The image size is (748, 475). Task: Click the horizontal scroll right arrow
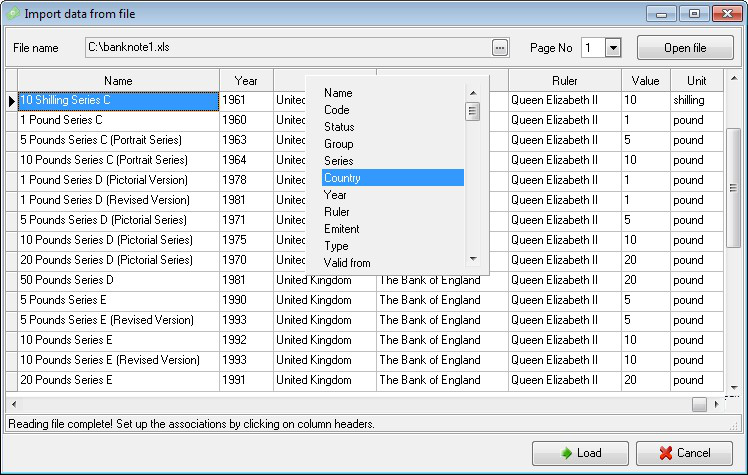coord(717,404)
